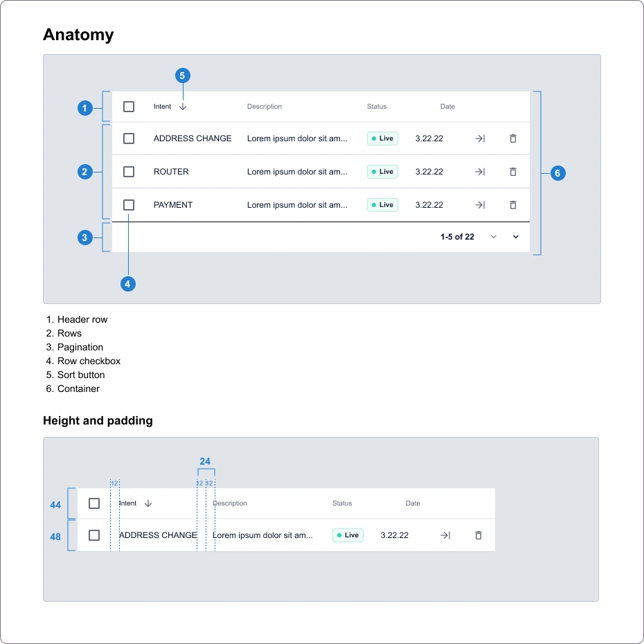The height and width of the screenshot is (644, 644).
Task: Click the 48 height measurement label
Action: (55, 537)
